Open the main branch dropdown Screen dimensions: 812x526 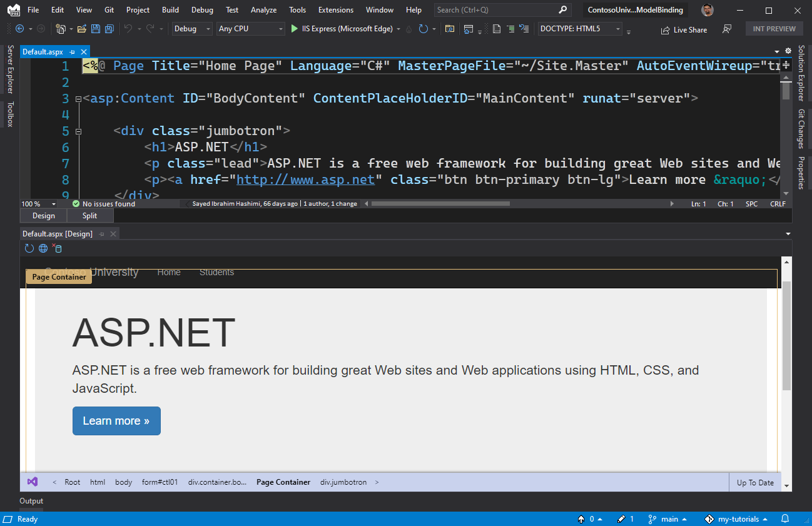click(668, 518)
